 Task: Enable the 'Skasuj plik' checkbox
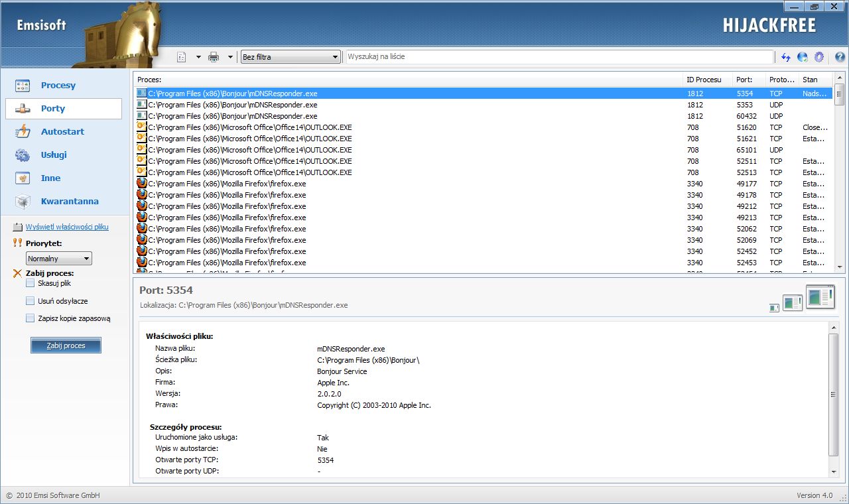30,283
